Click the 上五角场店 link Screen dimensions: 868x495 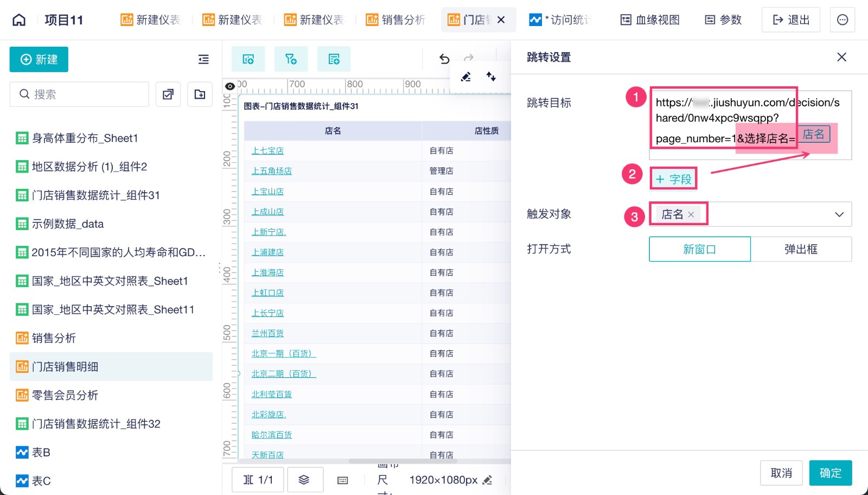point(272,171)
